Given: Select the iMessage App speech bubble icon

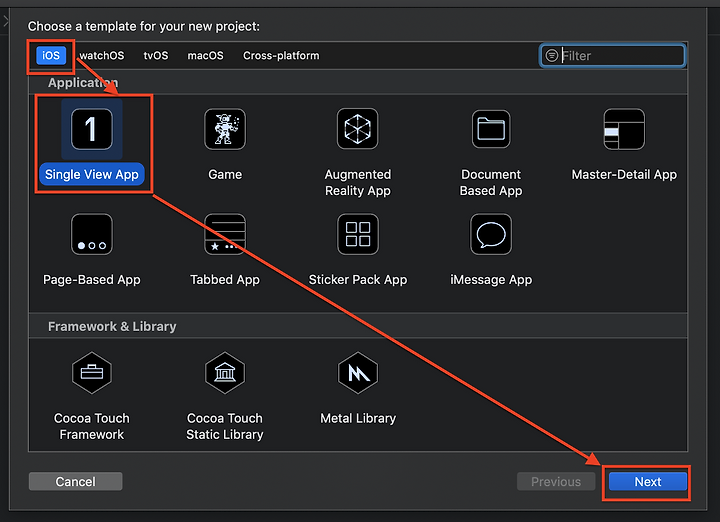Looking at the screenshot, I should tap(491, 234).
